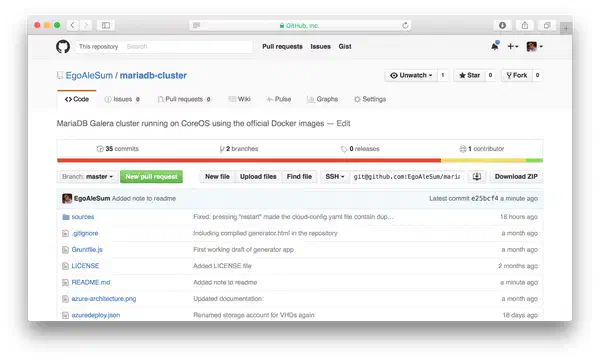Open Pull requests in top navigation
The image size is (600, 361).
(x=282, y=46)
